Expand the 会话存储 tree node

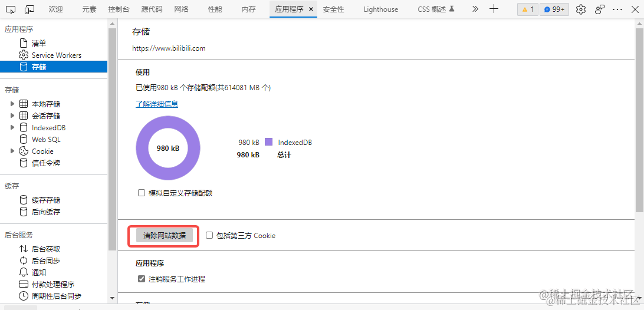[x=12, y=116]
